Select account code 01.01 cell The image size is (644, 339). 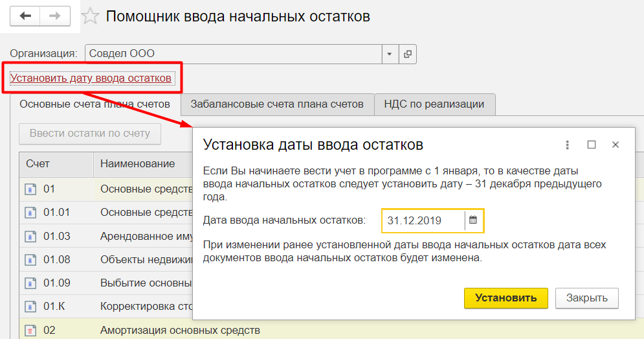56,213
